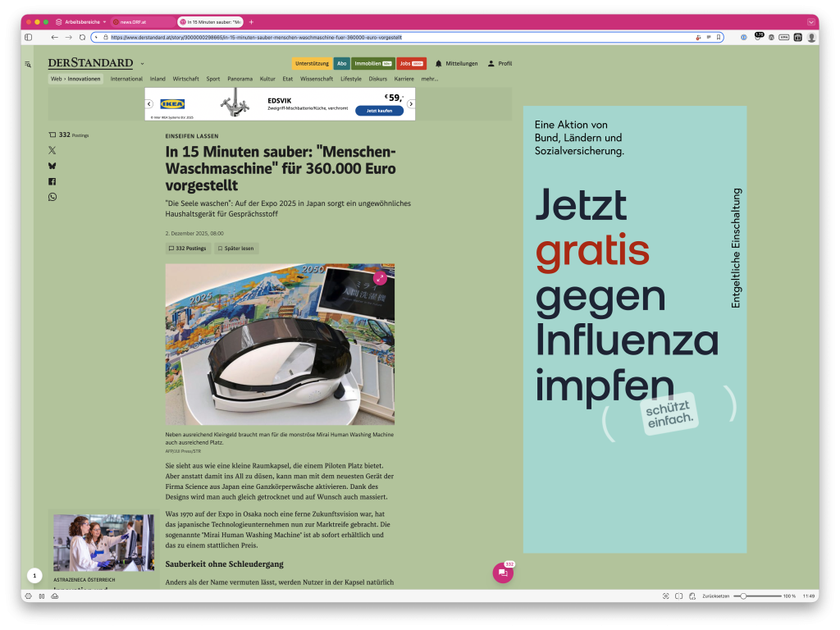840x630 pixels.
Task: Open '332 Postings' below the headline
Action: [x=189, y=248]
